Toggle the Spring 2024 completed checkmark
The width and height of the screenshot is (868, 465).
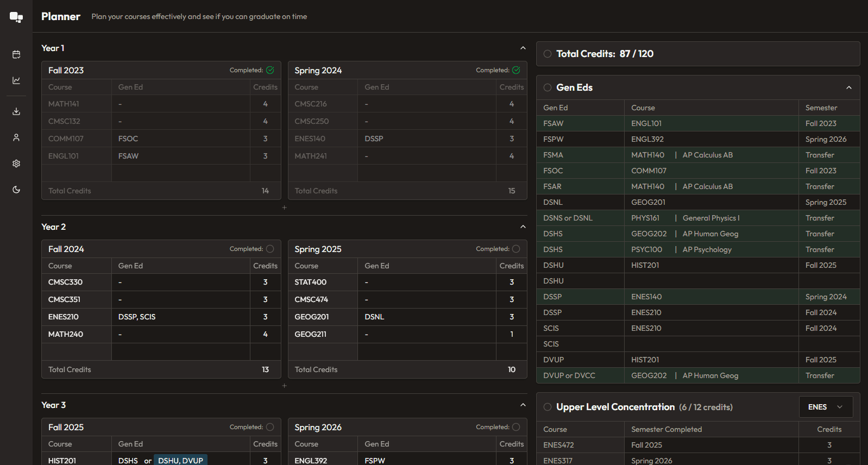tap(516, 70)
